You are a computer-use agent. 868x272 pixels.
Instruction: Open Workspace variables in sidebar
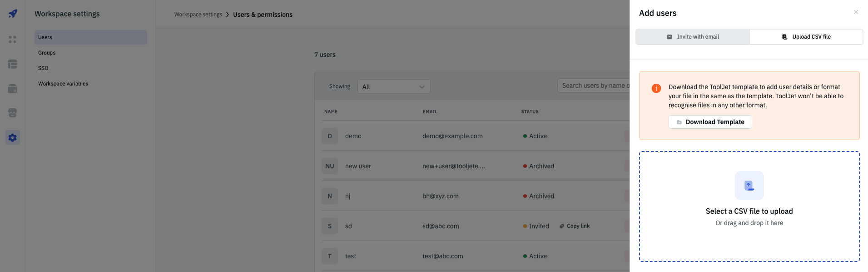(63, 84)
